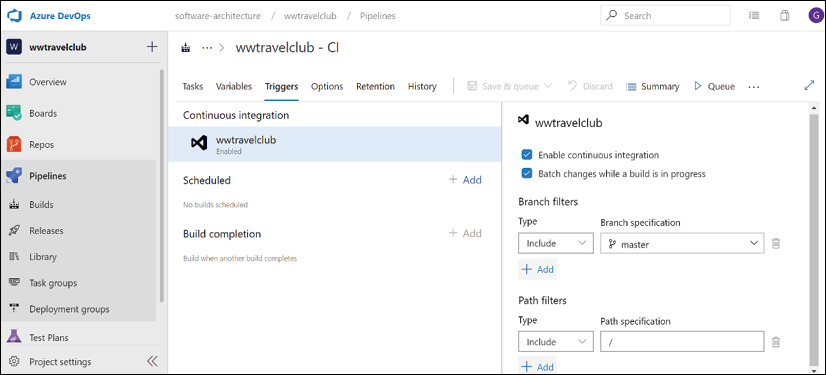Click the Continuous integration heading
The image size is (826, 375).
236,115
